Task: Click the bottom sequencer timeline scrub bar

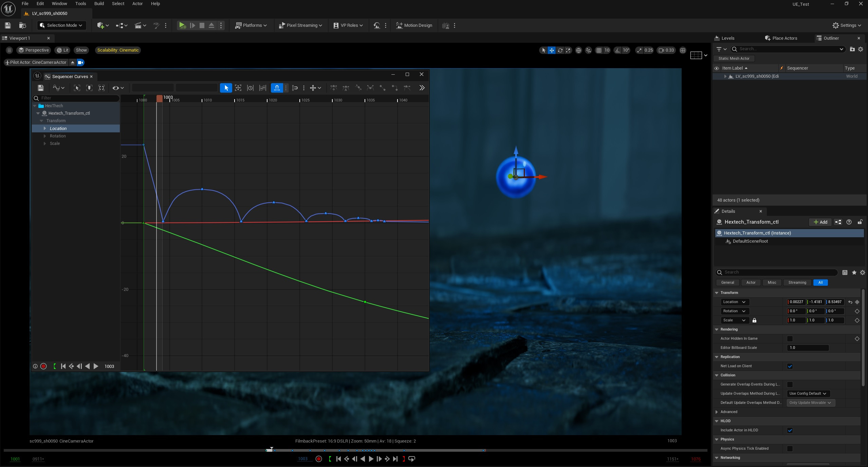Action: 355,450
